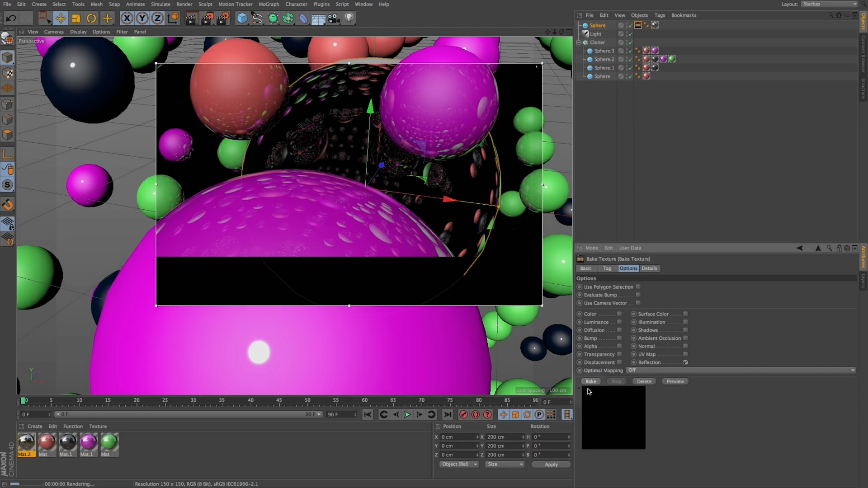This screenshot has width=868, height=488.
Task: Go to start of animation
Action: tap(368, 414)
